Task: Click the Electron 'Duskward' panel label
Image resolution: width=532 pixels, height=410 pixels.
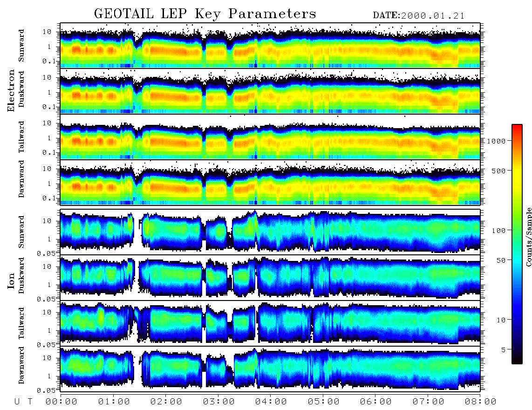Action: coord(21,89)
